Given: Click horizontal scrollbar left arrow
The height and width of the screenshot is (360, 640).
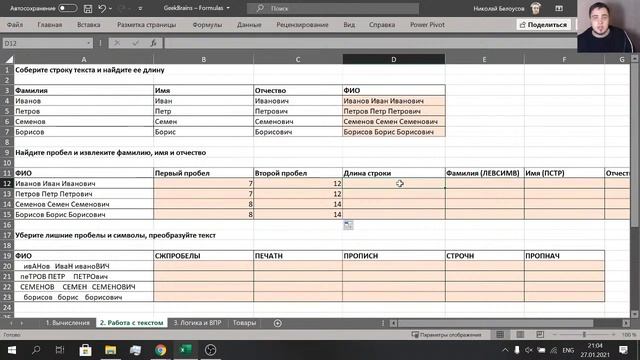Looking at the screenshot, I should (x=393, y=323).
